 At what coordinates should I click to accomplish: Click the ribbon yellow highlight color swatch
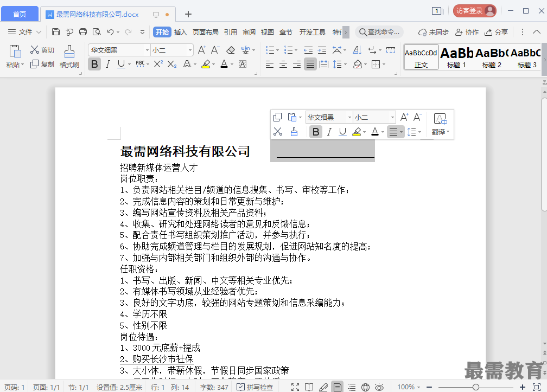(206, 64)
